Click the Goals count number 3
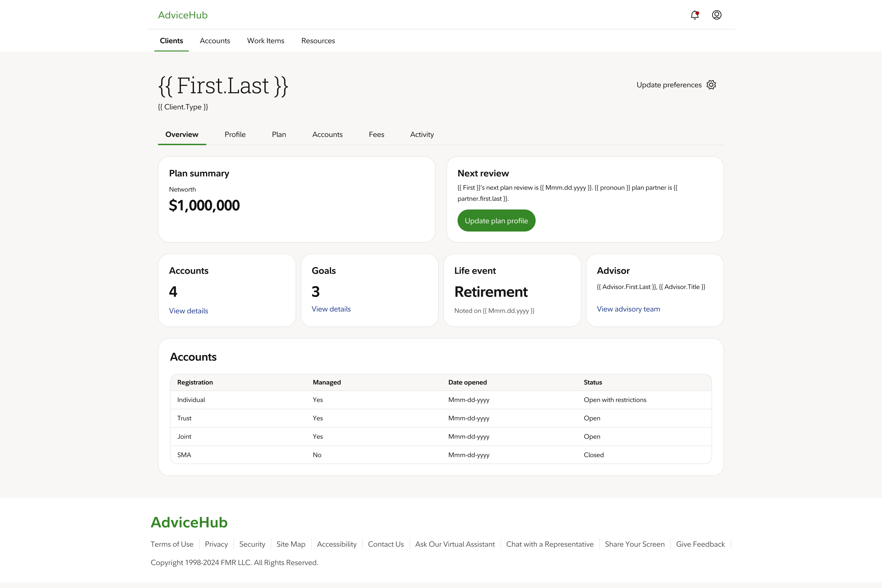This screenshot has width=882, height=588. point(316,292)
